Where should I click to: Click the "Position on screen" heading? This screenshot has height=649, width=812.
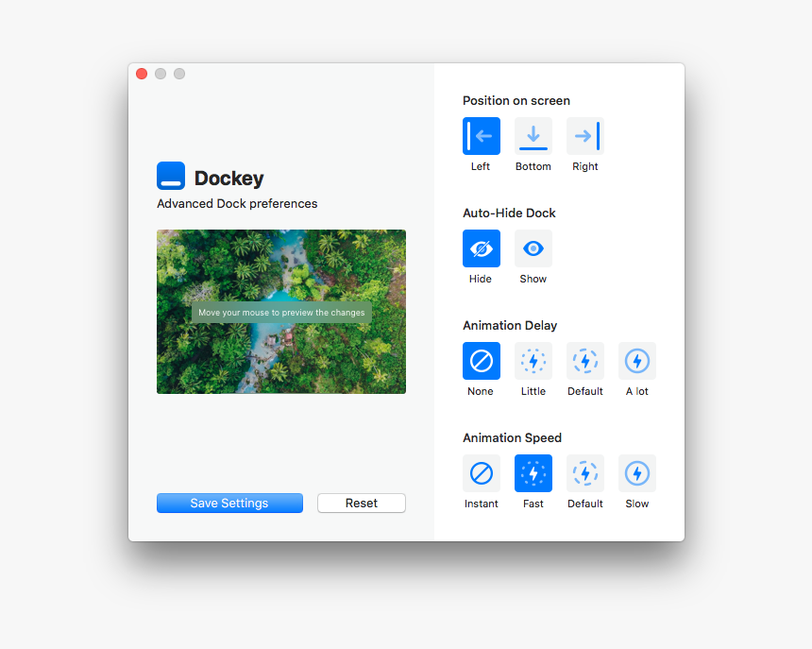click(x=516, y=100)
